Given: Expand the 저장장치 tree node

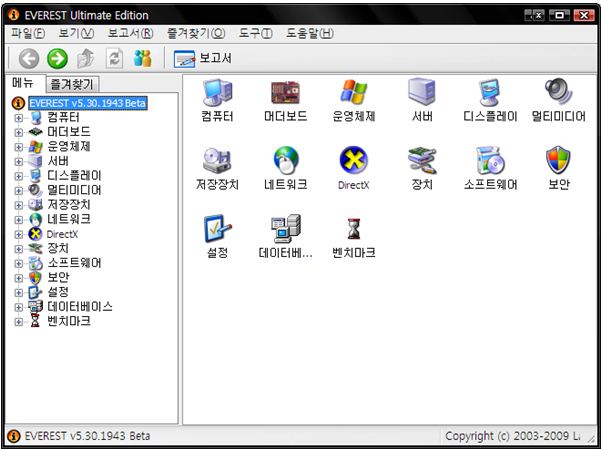Looking at the screenshot, I should 18,205.
